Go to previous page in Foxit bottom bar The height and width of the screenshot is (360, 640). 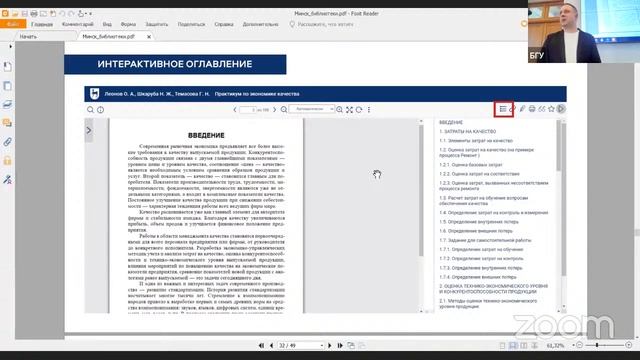(x=271, y=346)
